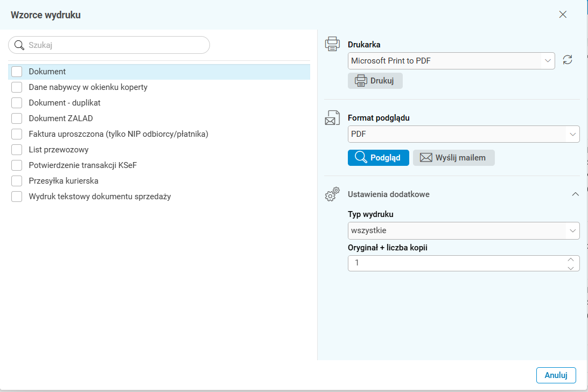Check the Dokument template checkbox
The width and height of the screenshot is (588, 392).
17,72
